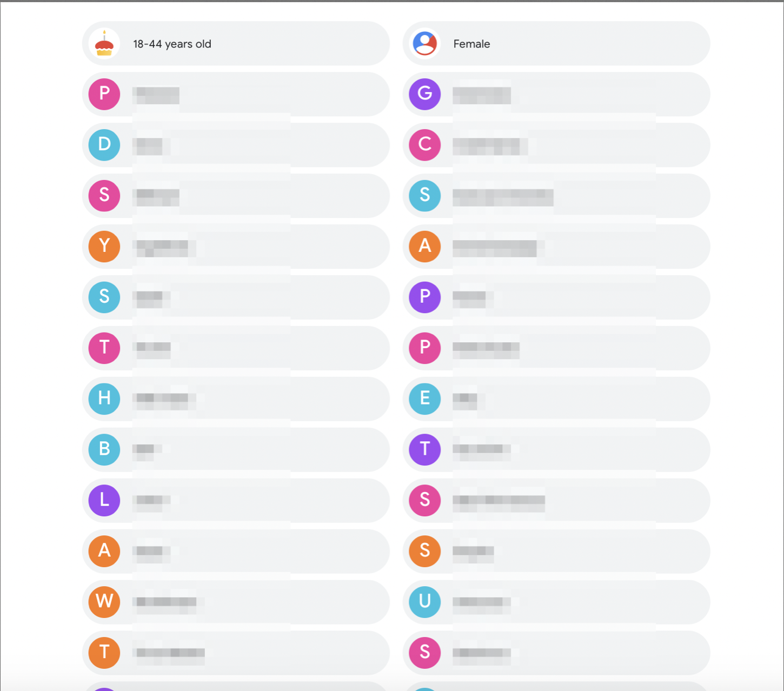
Task: Click the orange S avatar
Action: [425, 550]
